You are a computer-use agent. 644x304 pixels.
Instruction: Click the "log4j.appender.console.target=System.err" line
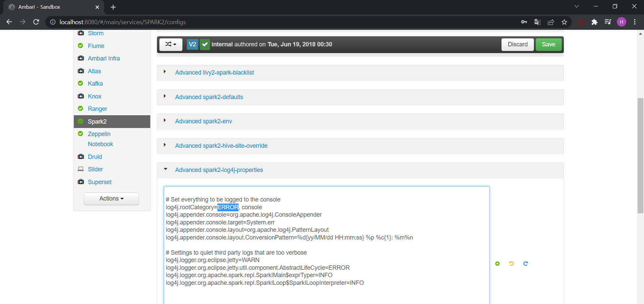(x=220, y=222)
